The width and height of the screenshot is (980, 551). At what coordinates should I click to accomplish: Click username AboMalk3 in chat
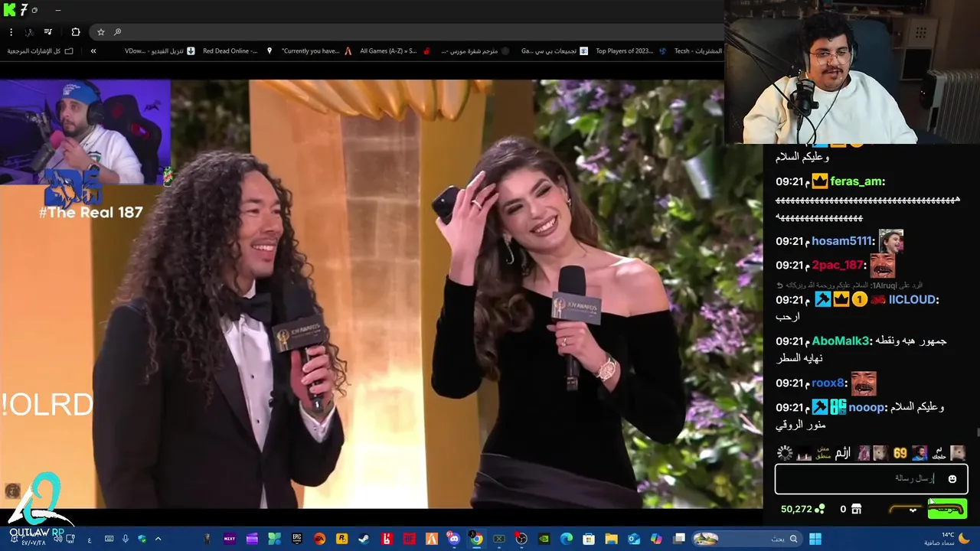[841, 341]
